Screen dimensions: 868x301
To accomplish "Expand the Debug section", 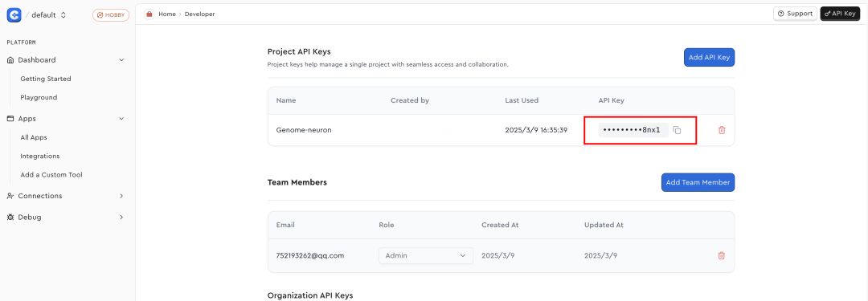I will [x=121, y=217].
